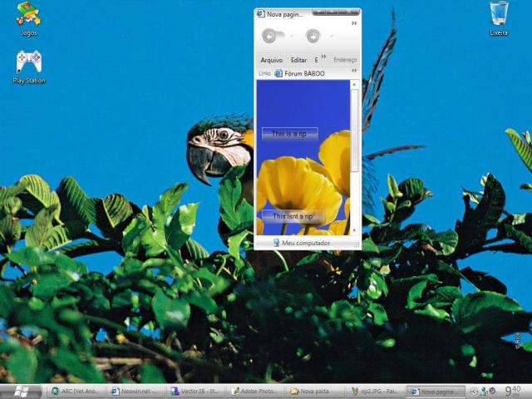Click the resize grip in status bar corner
The height and width of the screenshot is (399, 532).
[357, 245]
